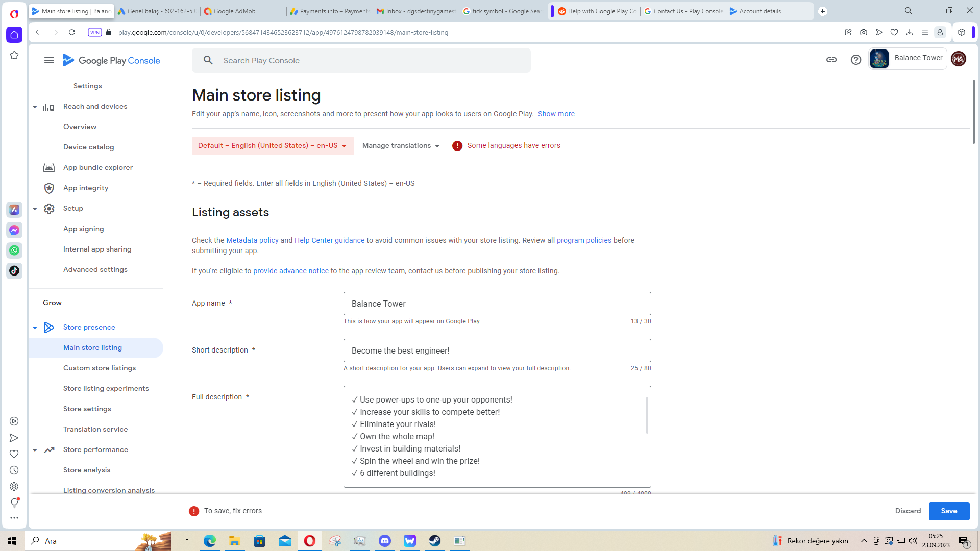Collapse the Reach and devices section
980x551 pixels.
click(x=35, y=107)
